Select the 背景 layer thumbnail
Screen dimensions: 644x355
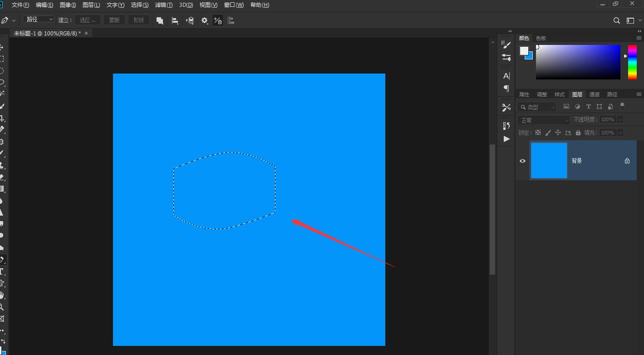[x=549, y=160]
